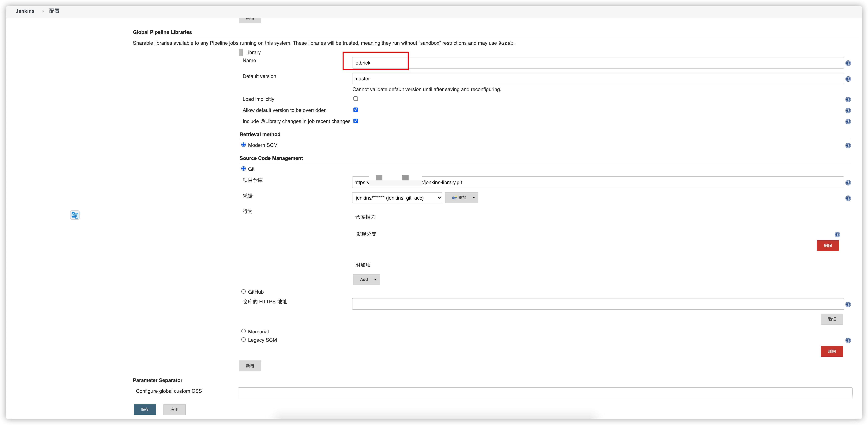
Task: Open help for 发现分支 behavior
Action: [x=837, y=235]
